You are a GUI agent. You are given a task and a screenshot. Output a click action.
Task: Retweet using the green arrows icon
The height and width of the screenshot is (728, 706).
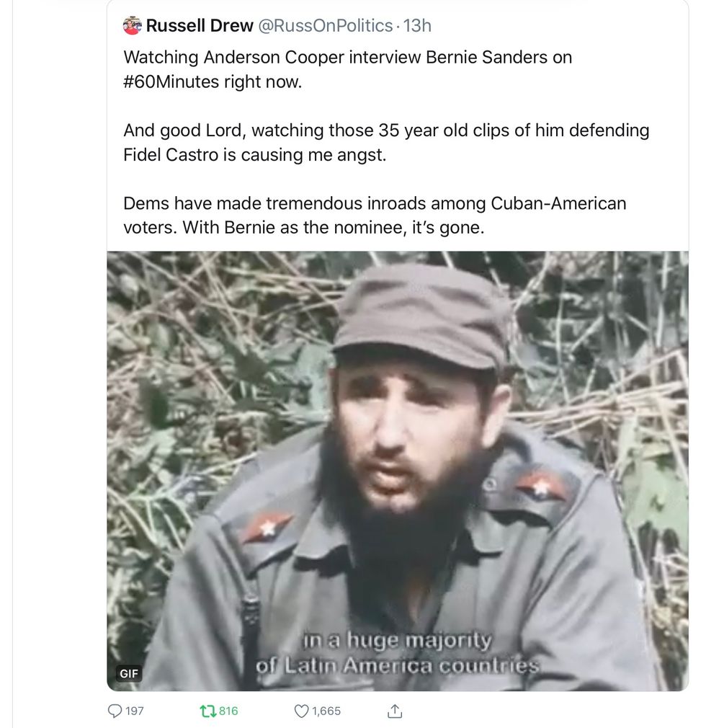pos(207,711)
